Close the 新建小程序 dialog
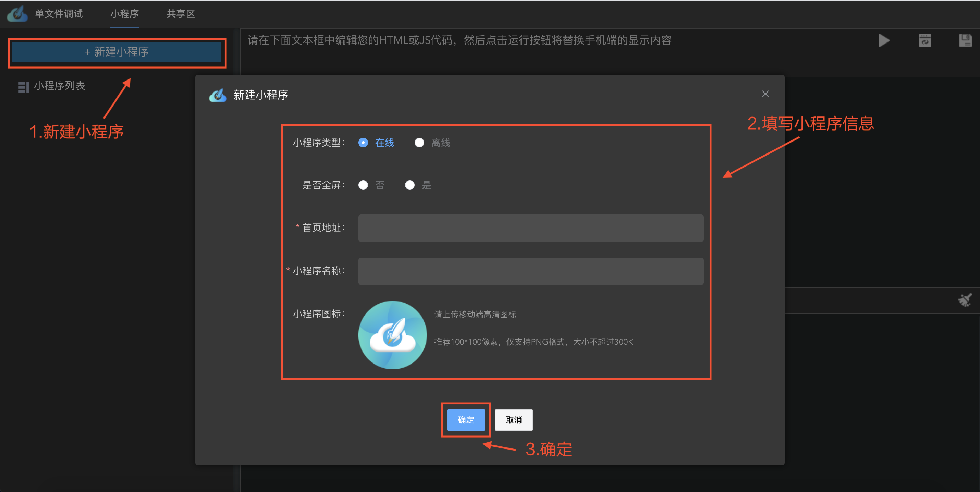This screenshot has height=492, width=980. (765, 94)
